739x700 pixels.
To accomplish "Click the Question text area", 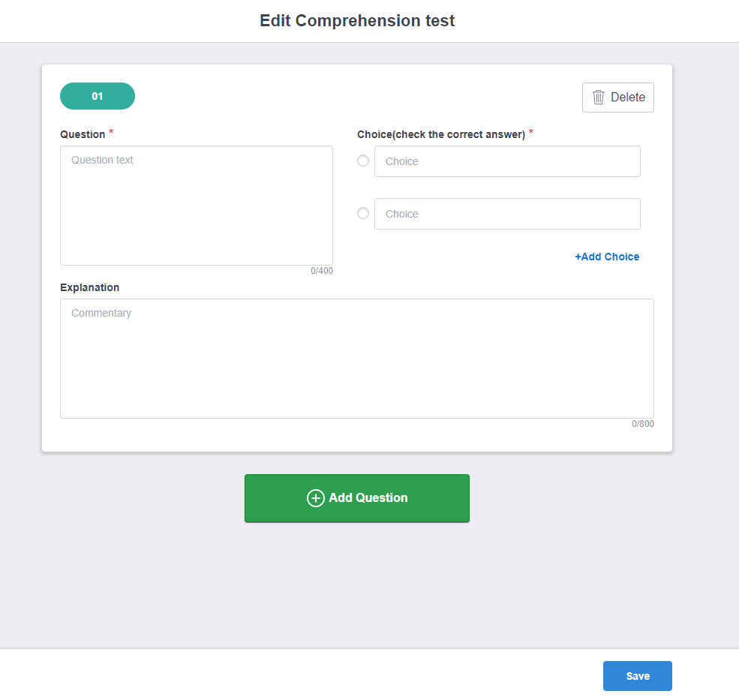I will click(197, 206).
